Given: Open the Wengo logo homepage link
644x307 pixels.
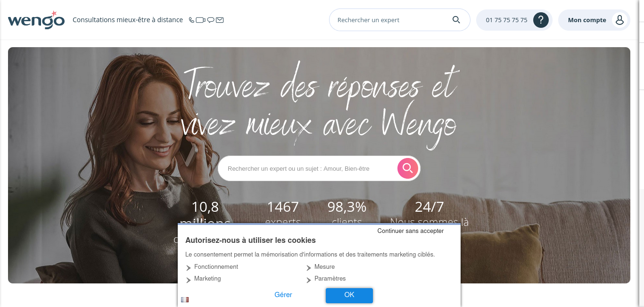Looking at the screenshot, I should 36,20.
